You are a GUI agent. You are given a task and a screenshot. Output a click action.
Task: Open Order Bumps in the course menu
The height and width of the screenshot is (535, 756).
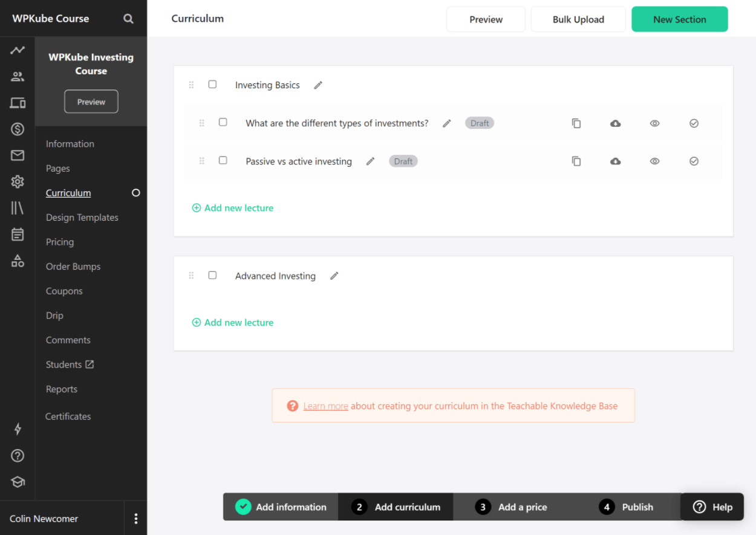pos(73,267)
